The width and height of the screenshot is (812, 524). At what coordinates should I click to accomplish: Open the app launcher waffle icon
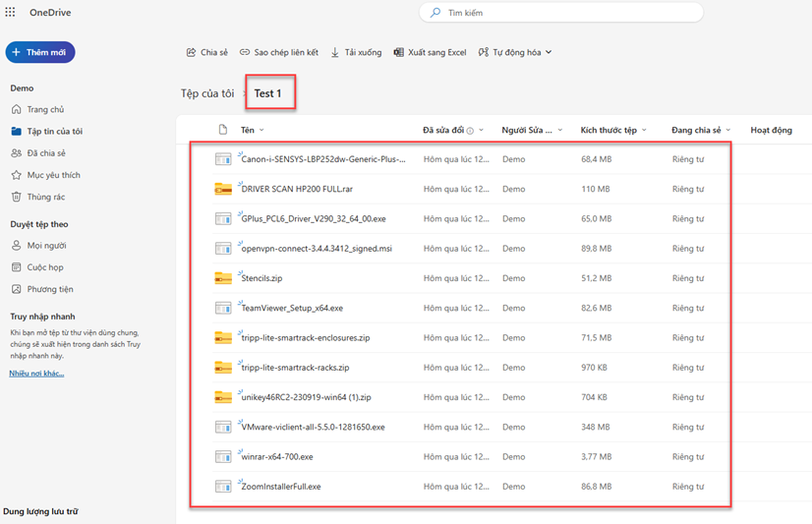11,13
